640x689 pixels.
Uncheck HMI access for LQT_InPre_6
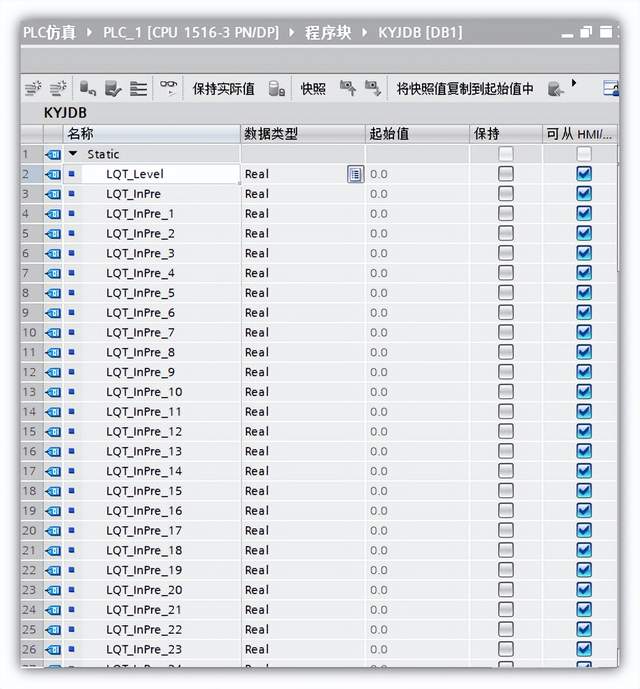pos(584,312)
